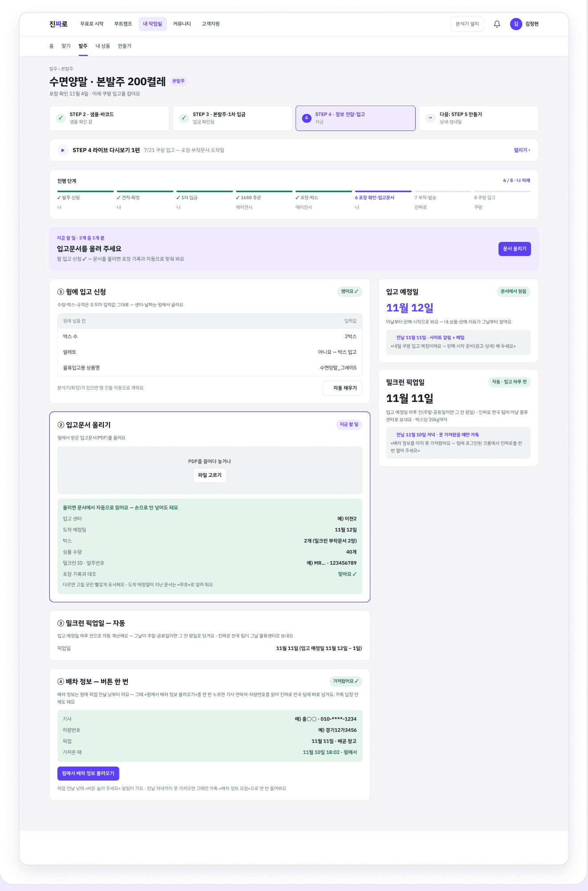Open the STEP 3 · 본발주·1차 입금 card
588x891 pixels.
tap(232, 118)
